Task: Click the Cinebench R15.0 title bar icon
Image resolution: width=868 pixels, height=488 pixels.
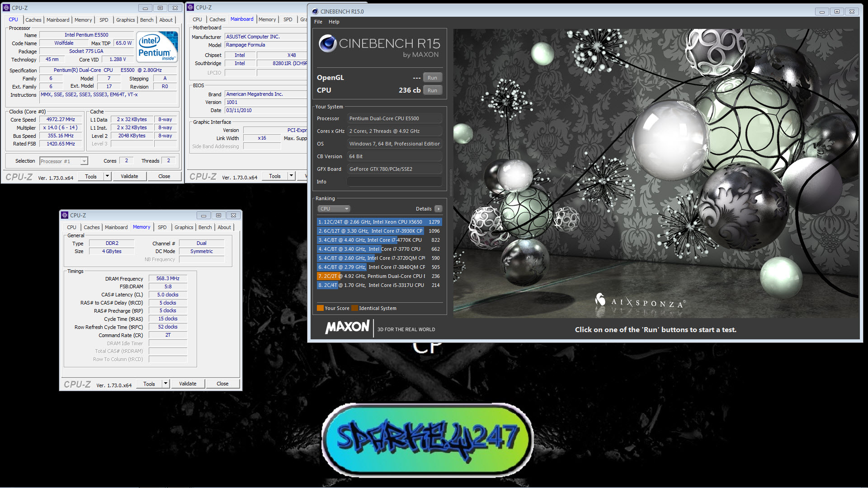Action: [315, 11]
